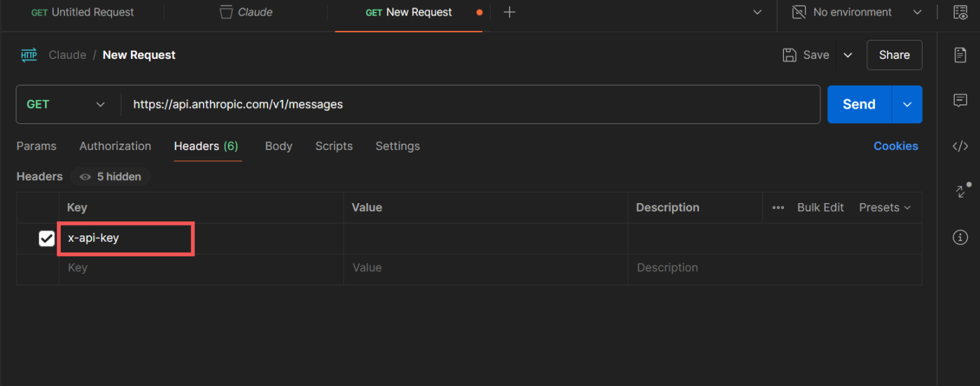Switch to the Body tab
The height and width of the screenshot is (386, 980).
[x=279, y=146]
